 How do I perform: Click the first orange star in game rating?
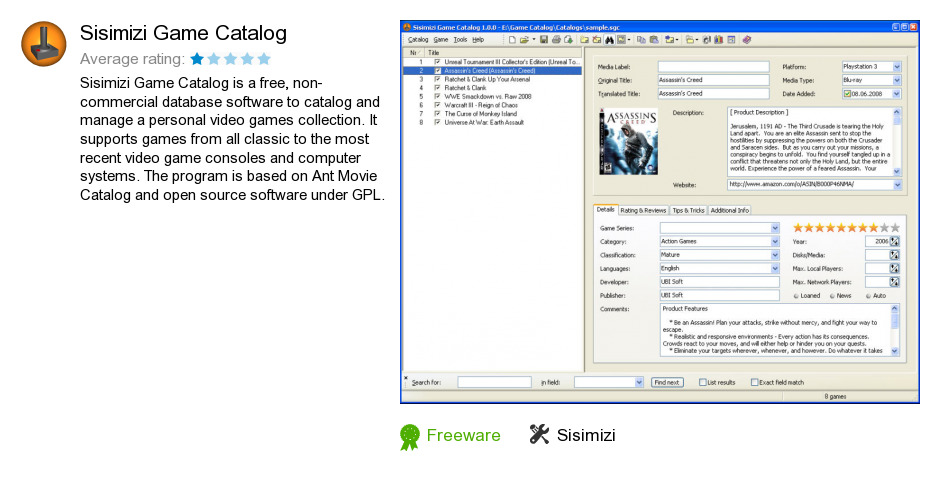coord(798,227)
